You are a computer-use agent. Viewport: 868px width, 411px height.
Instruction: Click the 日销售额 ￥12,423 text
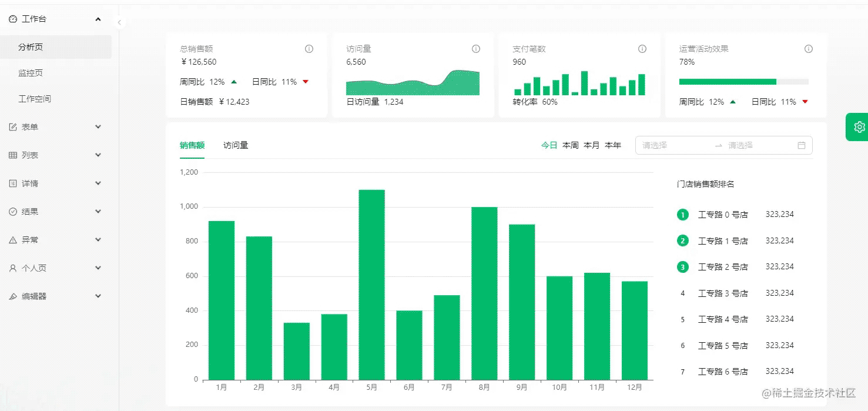click(215, 102)
